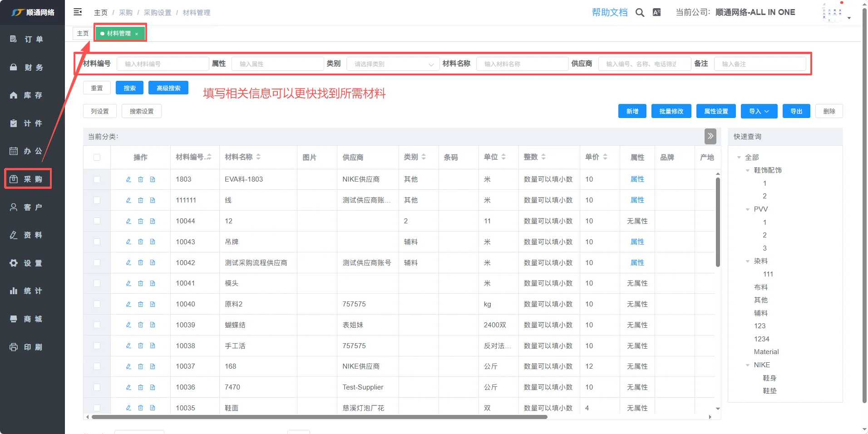This screenshot has height=434, width=868.
Task: Click the 高级搜索 advanced search button
Action: (x=168, y=88)
